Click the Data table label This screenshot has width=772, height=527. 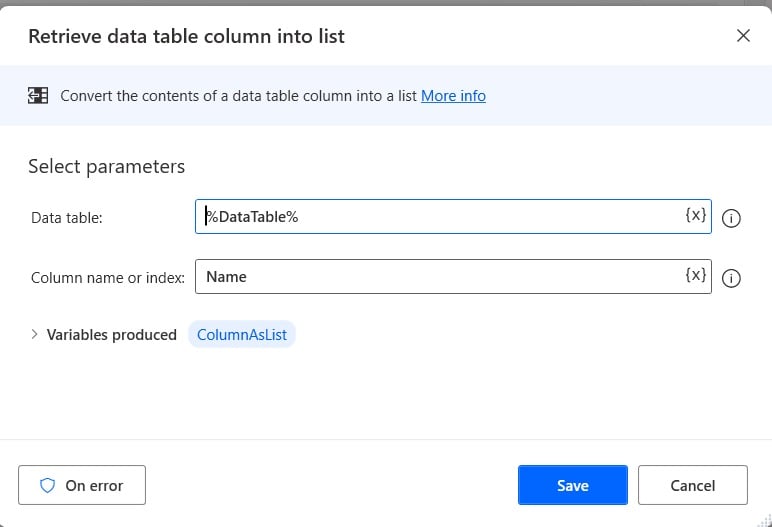(66, 218)
